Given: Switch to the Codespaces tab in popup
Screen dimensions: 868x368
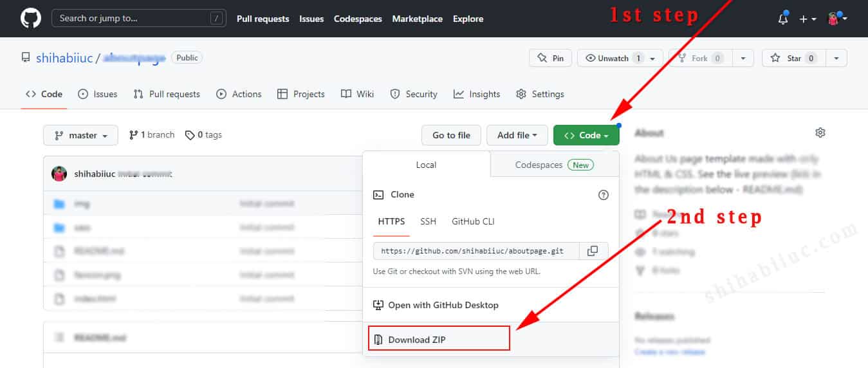Looking at the screenshot, I should pos(555,165).
